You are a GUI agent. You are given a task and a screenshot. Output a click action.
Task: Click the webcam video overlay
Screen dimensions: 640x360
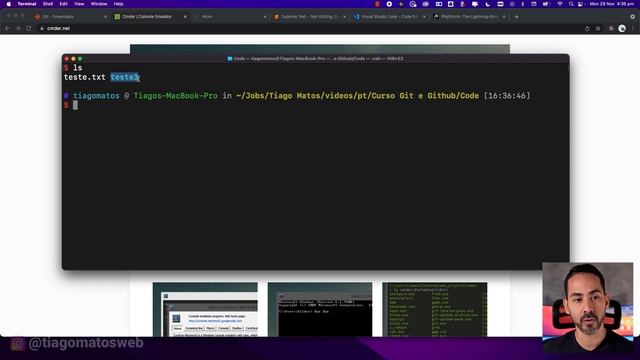click(588, 307)
